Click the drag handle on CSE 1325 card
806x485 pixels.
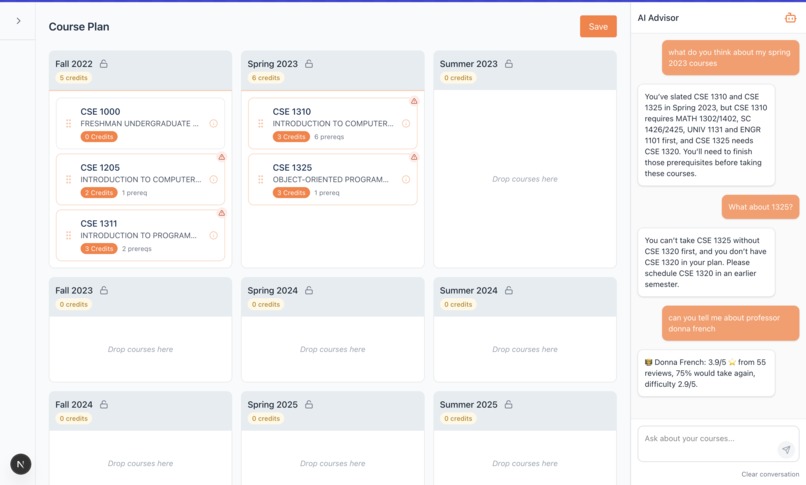(x=261, y=179)
